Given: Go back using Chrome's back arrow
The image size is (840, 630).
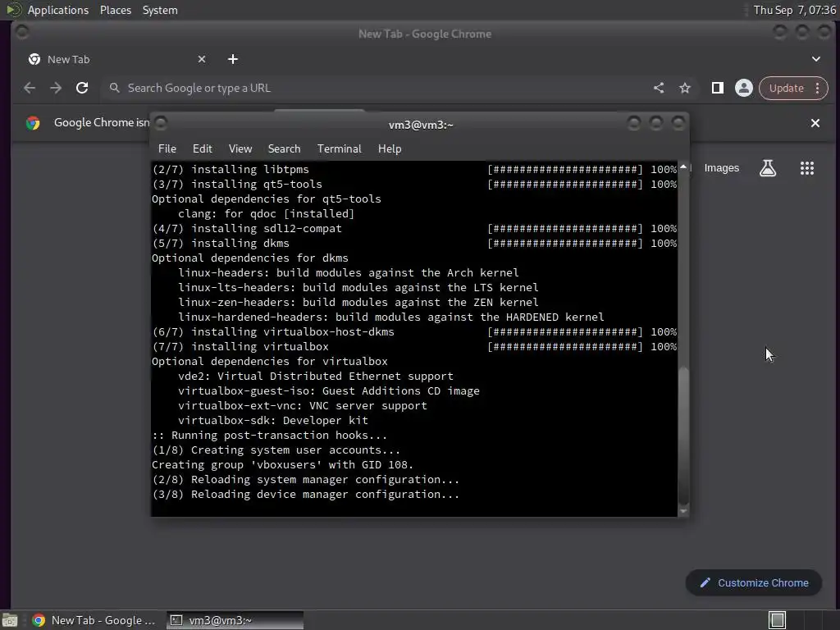Looking at the screenshot, I should pos(30,88).
